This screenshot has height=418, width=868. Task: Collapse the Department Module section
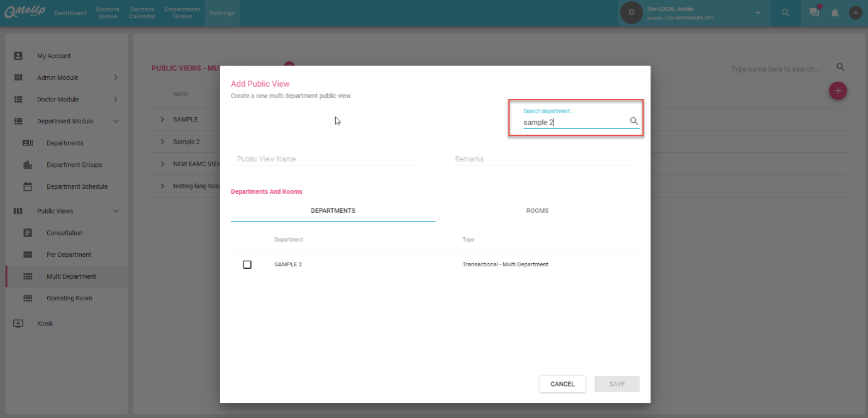(116, 121)
